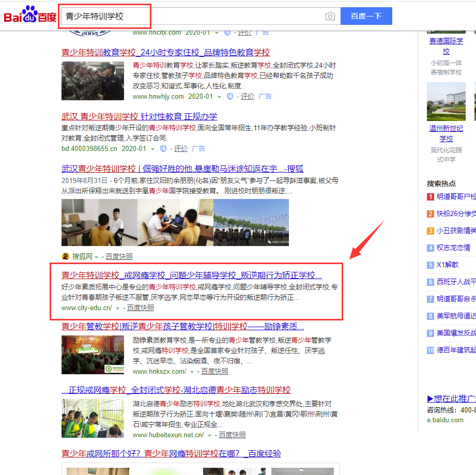Expand dropdown arrow after www.hnkszx.com/

[192, 373]
